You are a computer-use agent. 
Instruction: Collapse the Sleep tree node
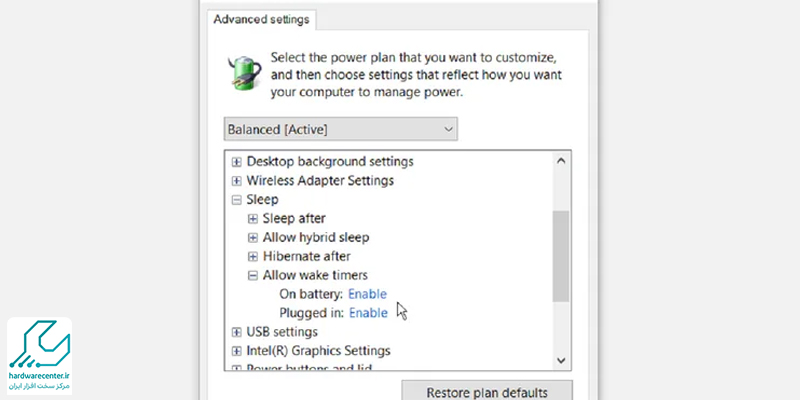point(237,200)
